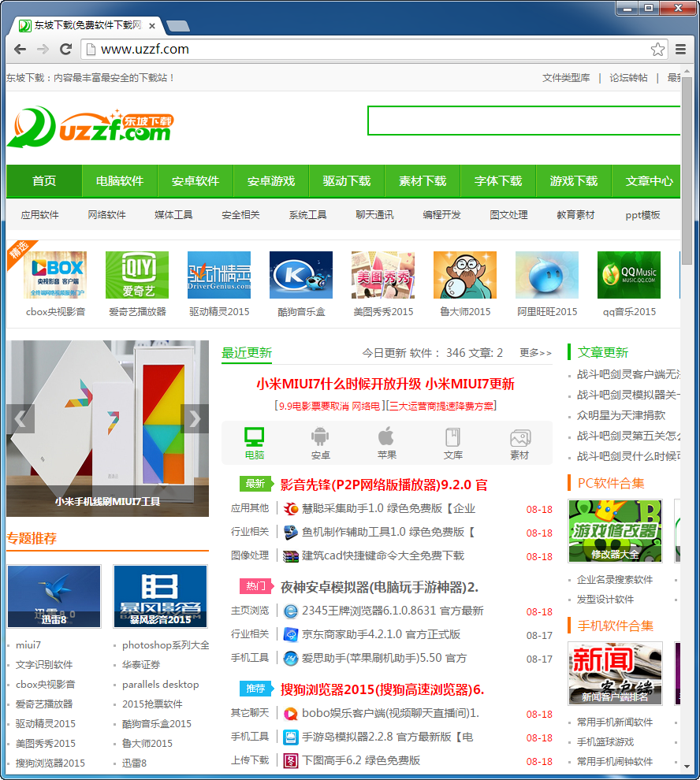Screen dimensions: 700x780
Task: Click the browser back arrow
Action: click(x=20, y=50)
